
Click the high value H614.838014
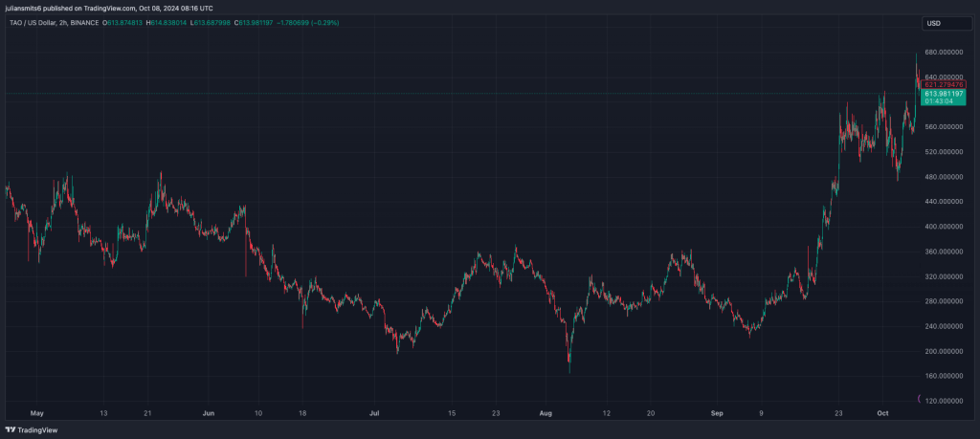[x=167, y=23]
